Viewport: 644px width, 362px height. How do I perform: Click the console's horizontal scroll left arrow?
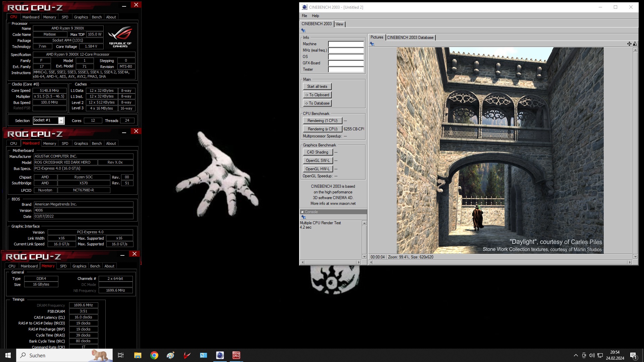[303, 262]
